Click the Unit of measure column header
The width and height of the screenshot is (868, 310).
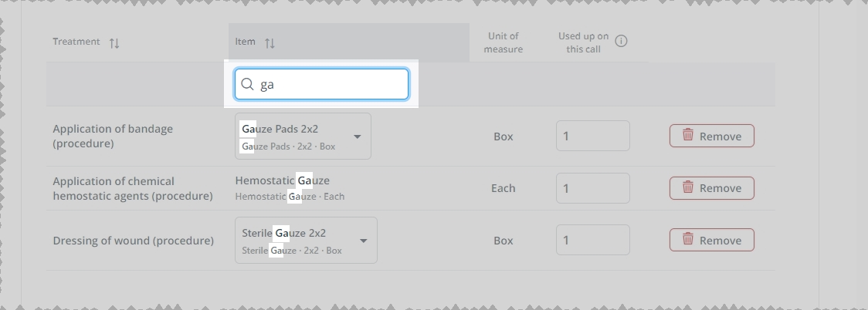tap(504, 42)
